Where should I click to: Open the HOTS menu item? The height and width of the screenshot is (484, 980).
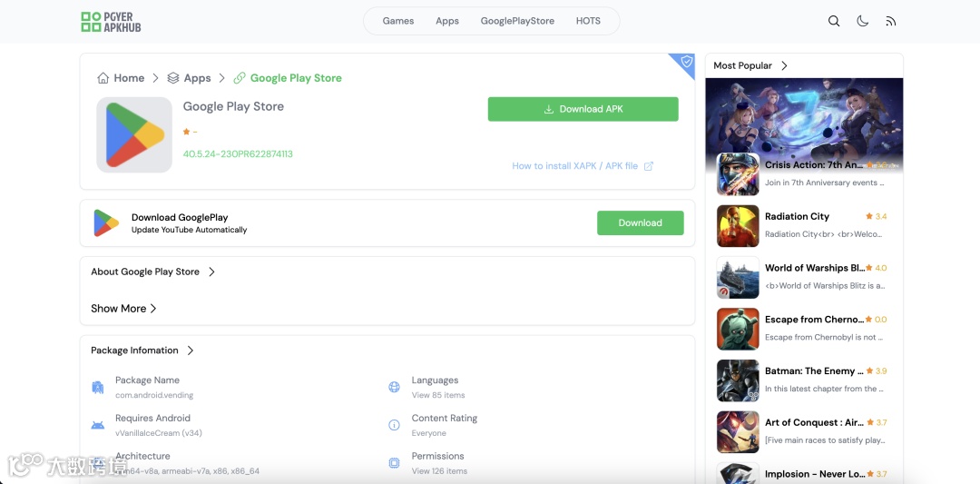tap(588, 21)
